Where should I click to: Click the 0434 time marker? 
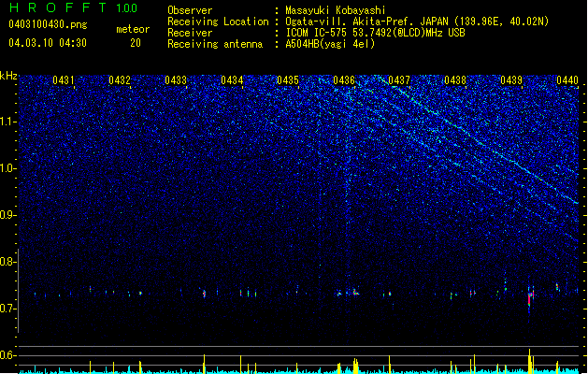[x=232, y=80]
